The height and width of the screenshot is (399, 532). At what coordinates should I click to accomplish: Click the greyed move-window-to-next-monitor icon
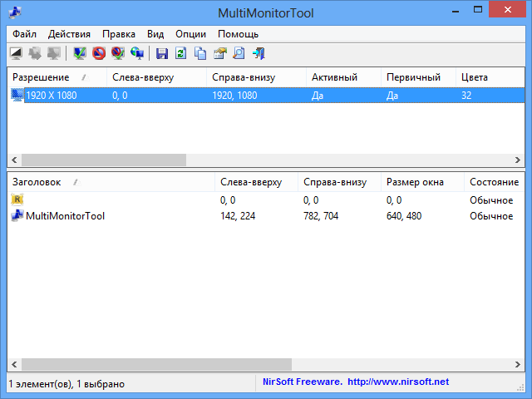(35, 53)
